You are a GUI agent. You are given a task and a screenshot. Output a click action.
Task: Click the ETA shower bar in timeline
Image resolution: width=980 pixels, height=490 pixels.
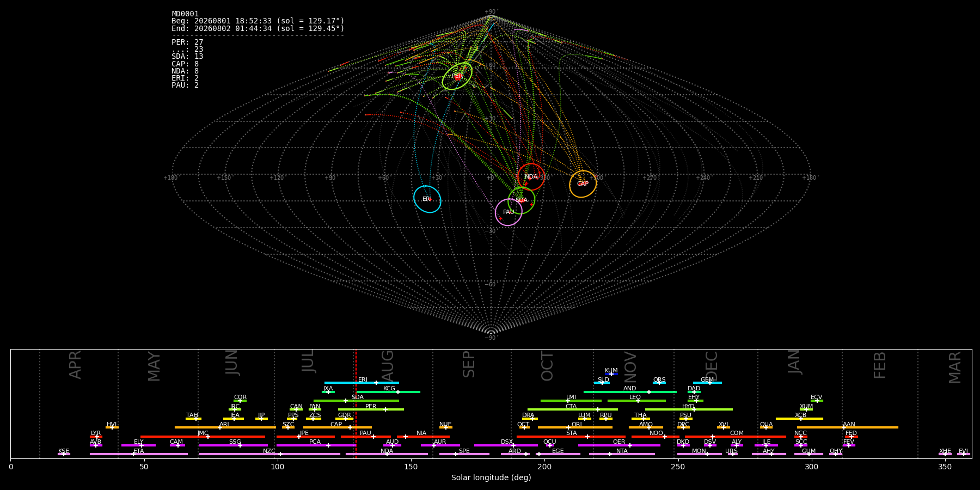[x=139, y=454]
